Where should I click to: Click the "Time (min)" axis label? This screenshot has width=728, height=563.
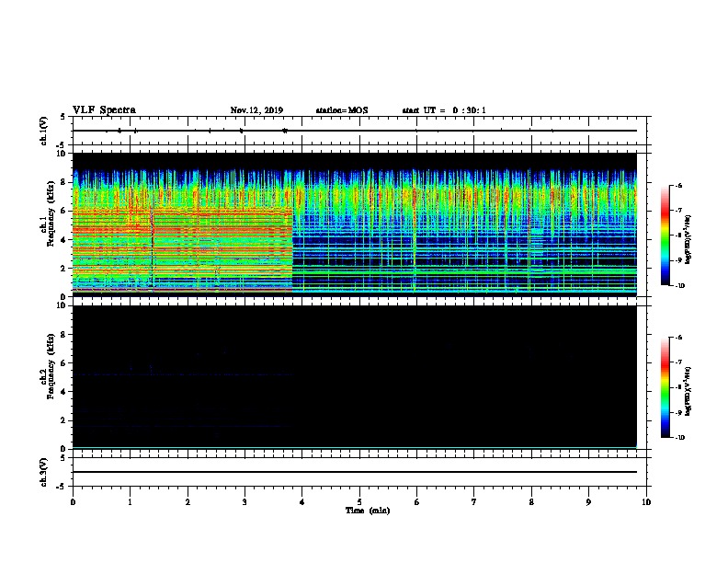[x=368, y=511]
